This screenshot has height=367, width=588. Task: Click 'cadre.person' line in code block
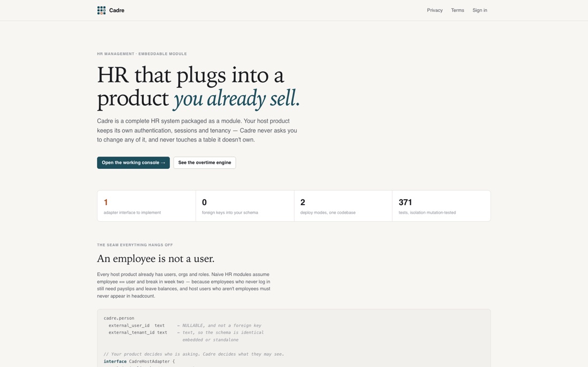click(119, 318)
